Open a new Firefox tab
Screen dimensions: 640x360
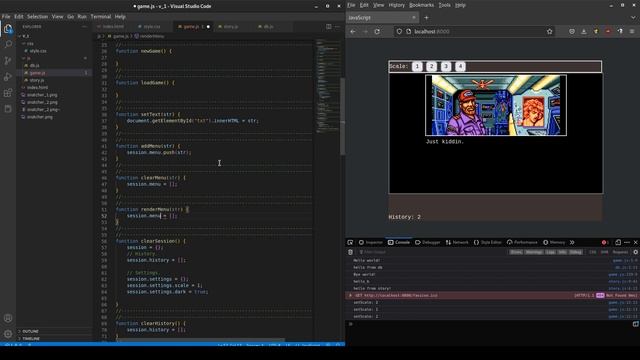[426, 18]
